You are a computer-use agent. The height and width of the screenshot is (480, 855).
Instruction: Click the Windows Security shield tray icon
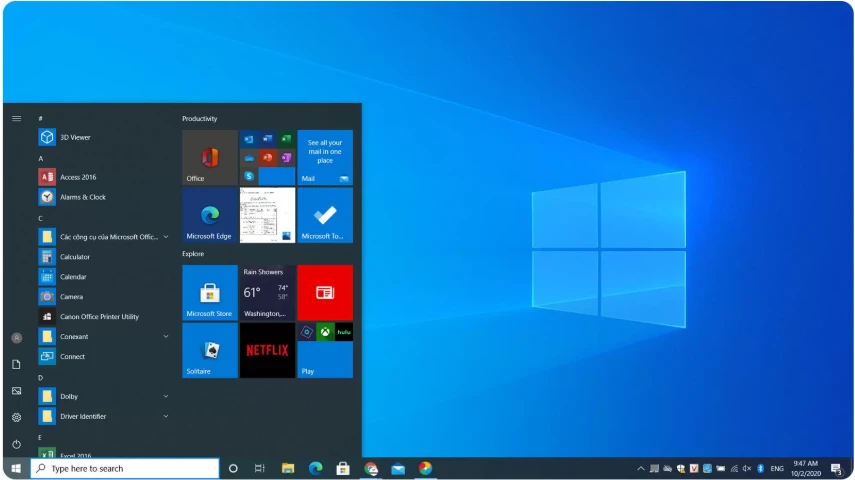coord(681,469)
